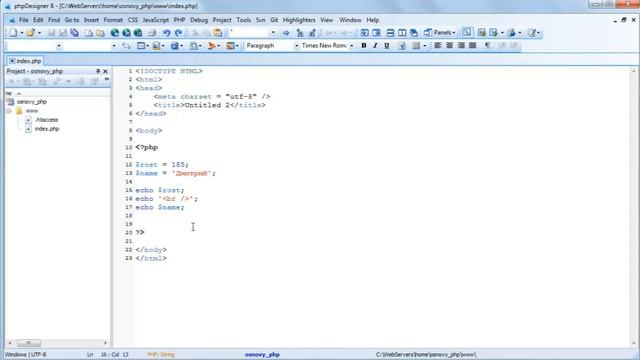Open the Edit menu
The image size is (640, 360).
pyautogui.click(x=38, y=20)
